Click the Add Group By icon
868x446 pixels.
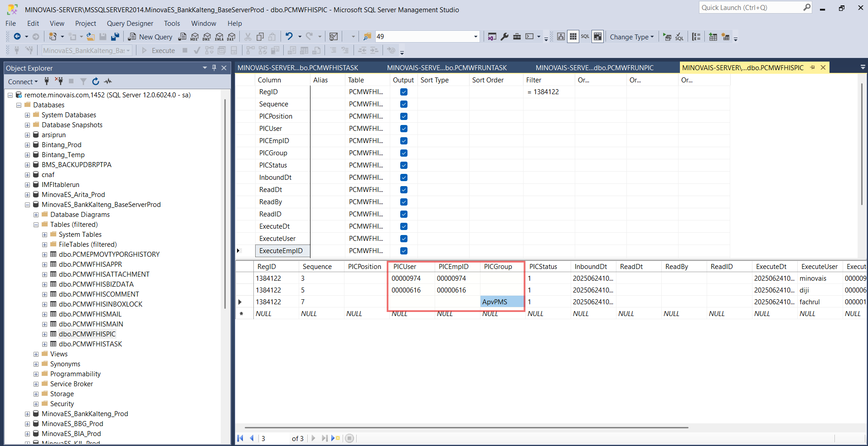coord(696,37)
